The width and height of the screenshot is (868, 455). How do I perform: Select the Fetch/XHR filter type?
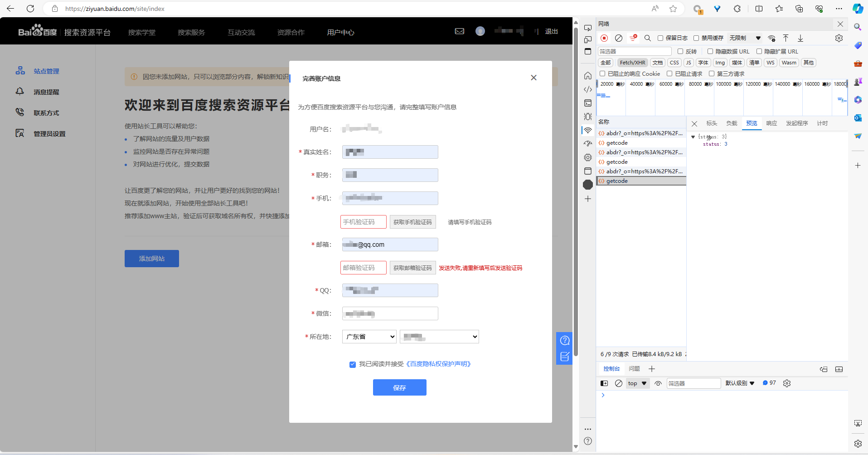tap(632, 63)
